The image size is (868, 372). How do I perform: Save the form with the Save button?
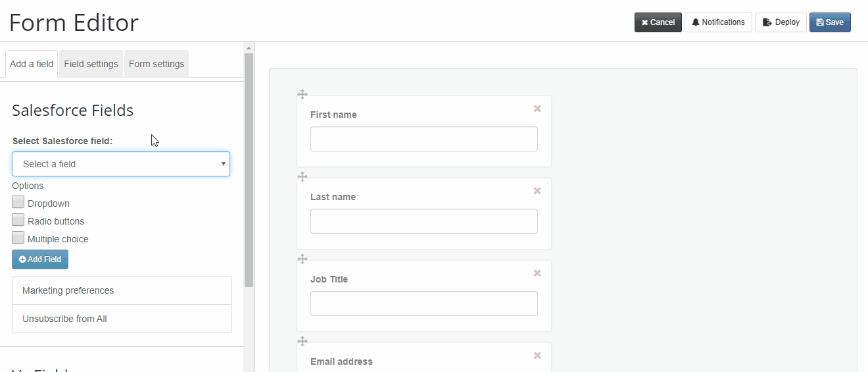click(830, 22)
